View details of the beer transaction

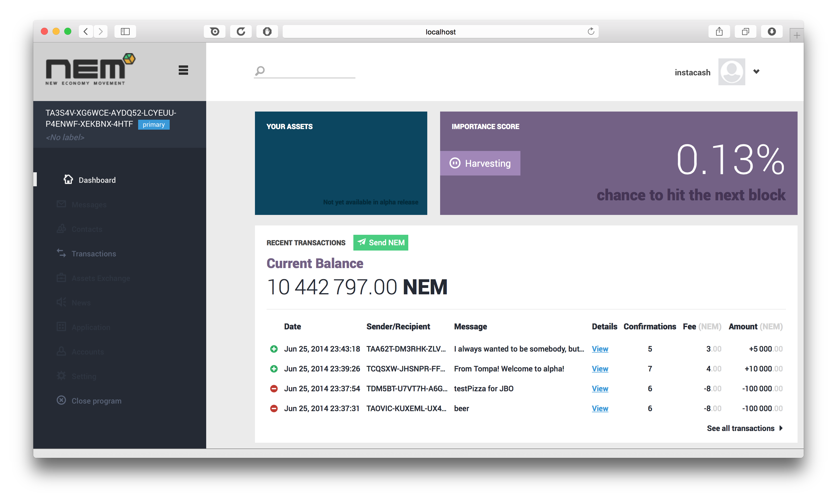click(x=600, y=409)
